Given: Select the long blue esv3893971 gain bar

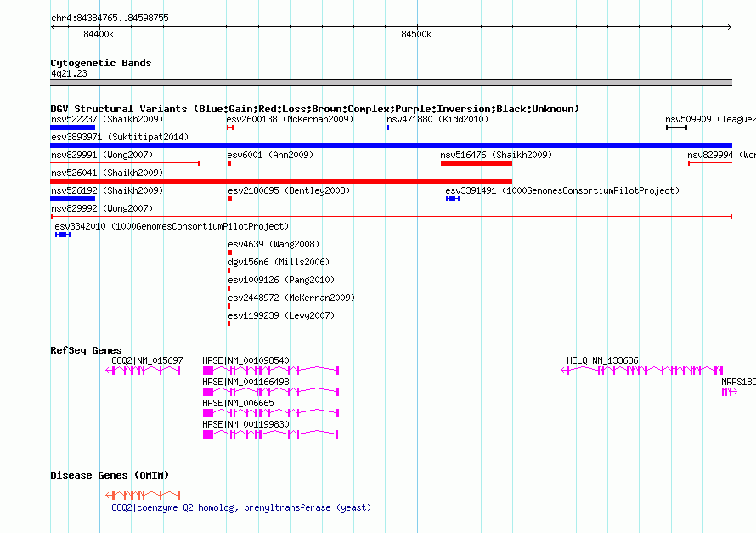Looking at the screenshot, I should tap(391, 145).
